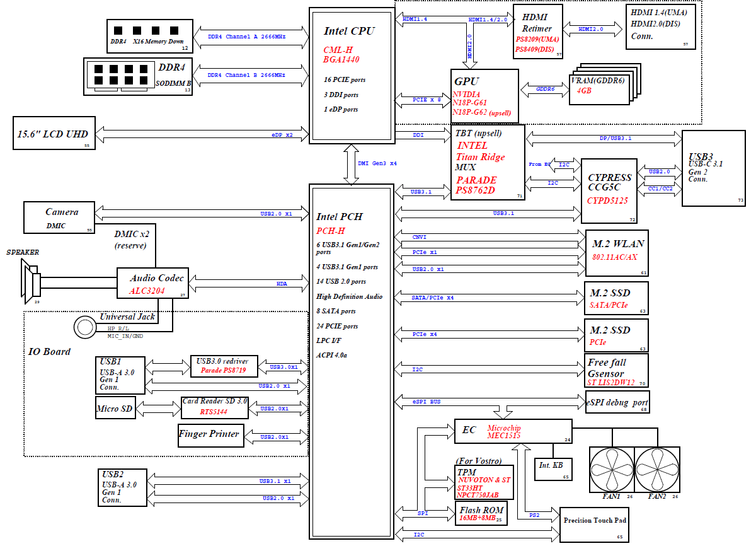This screenshot has height=546, width=756.
Task: Click the Universal Jack circle symbol
Action: click(84, 327)
